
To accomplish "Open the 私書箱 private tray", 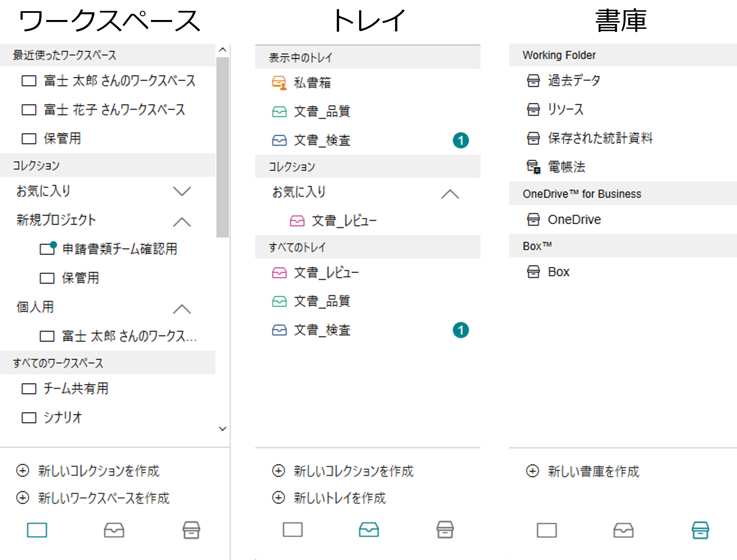I will click(368, 82).
